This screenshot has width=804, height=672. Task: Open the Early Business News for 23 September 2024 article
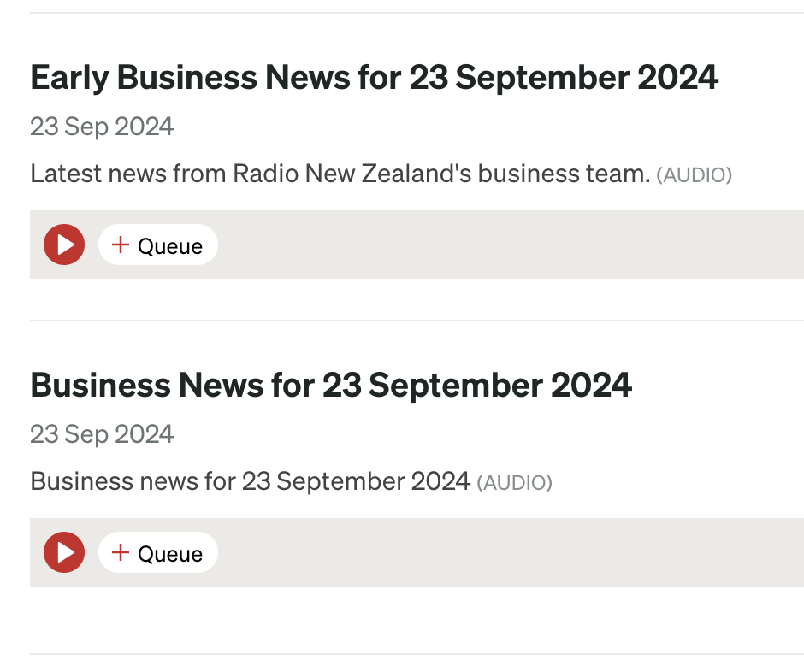(x=375, y=78)
